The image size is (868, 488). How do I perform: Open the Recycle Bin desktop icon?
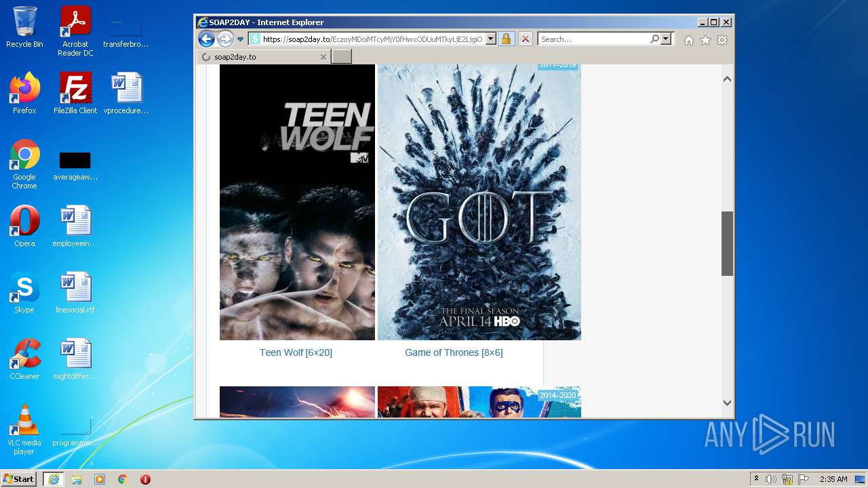pyautogui.click(x=24, y=28)
